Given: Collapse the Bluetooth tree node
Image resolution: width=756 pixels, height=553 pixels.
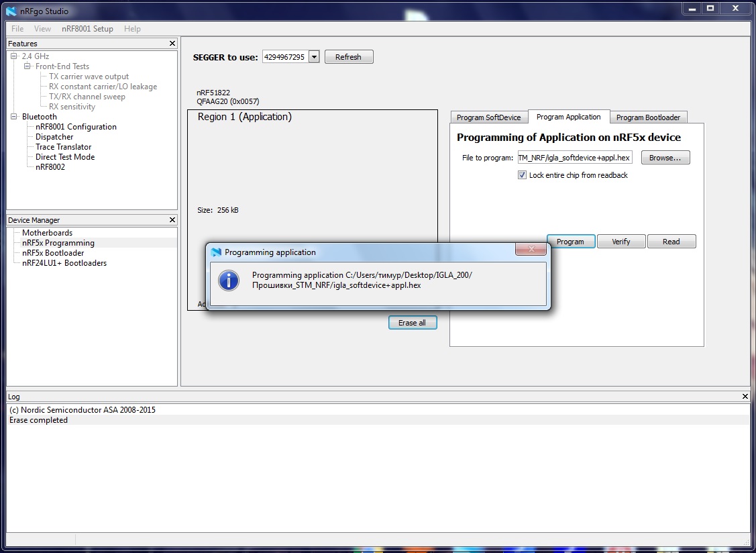Looking at the screenshot, I should pos(14,117).
